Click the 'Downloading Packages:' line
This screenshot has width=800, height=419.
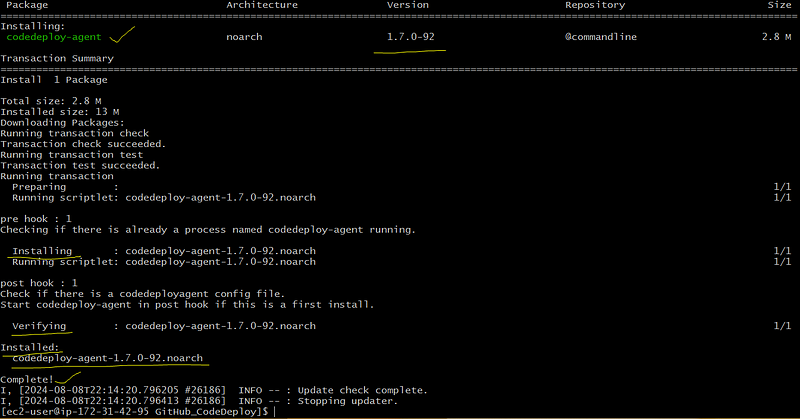pyautogui.click(x=62, y=122)
